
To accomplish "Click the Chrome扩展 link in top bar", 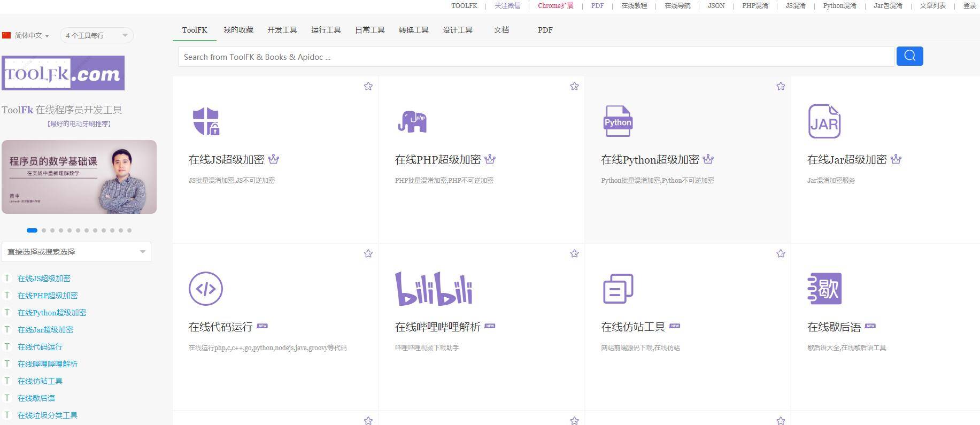I will (555, 6).
